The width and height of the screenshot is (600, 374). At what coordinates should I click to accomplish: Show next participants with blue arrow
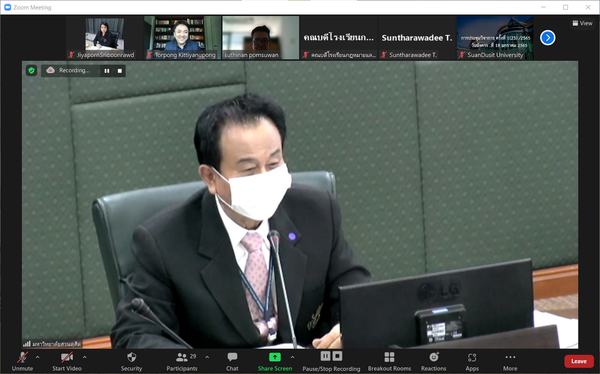[548, 38]
